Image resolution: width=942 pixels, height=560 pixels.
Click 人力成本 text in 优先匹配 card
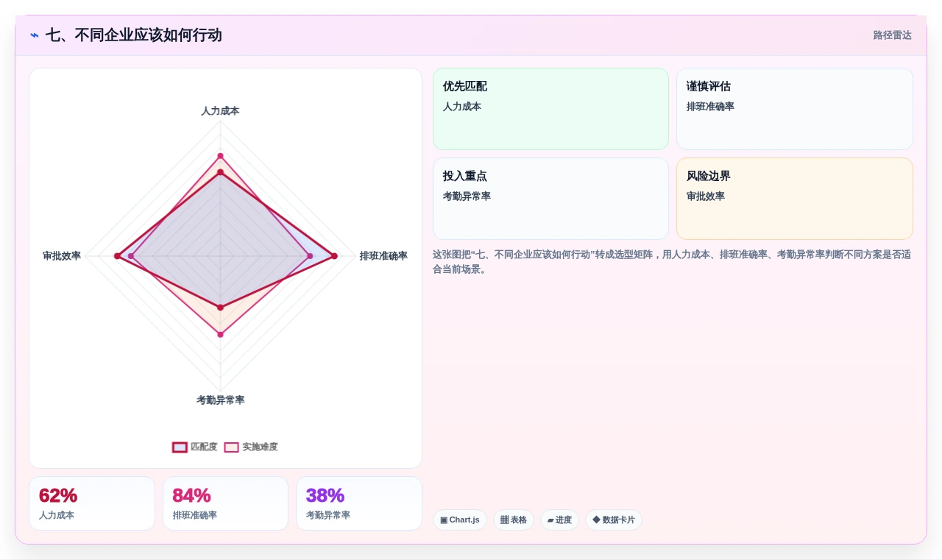[462, 107]
